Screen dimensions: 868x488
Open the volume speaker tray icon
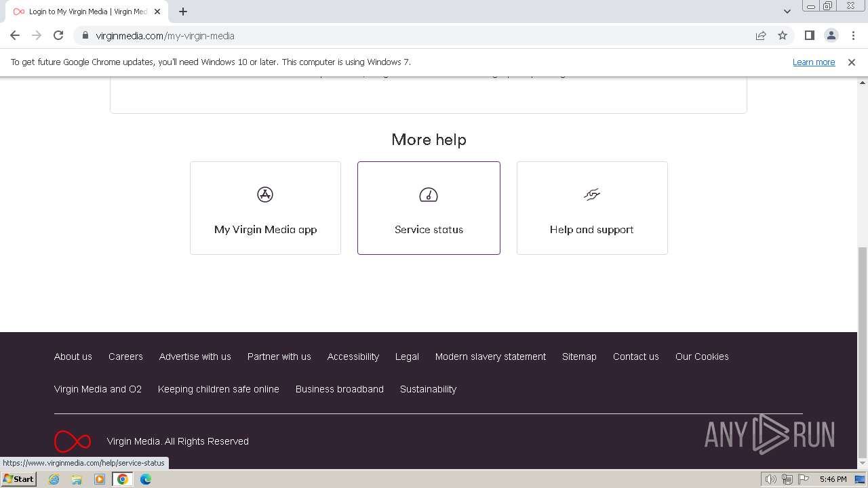(771, 479)
